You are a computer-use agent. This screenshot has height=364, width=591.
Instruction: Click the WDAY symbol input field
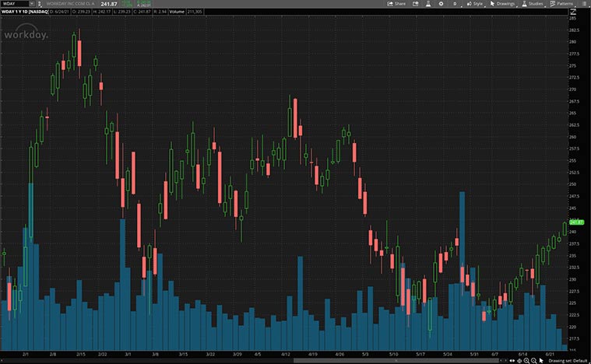(x=15, y=4)
